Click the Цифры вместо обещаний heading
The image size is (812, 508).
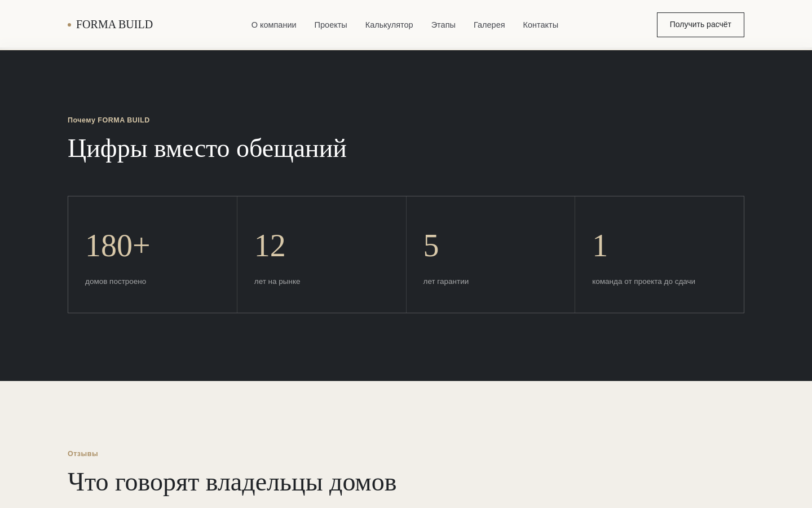click(x=207, y=148)
